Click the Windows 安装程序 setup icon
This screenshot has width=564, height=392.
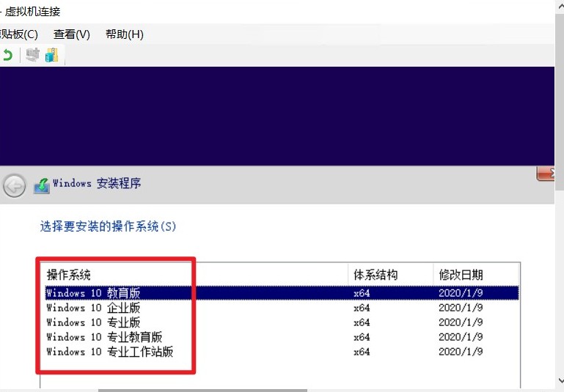pos(42,186)
